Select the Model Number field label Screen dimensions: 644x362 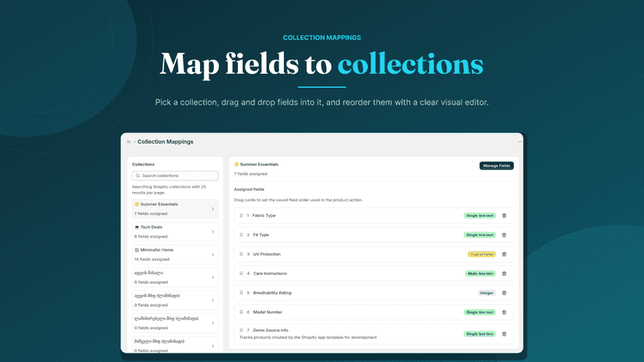click(268, 312)
